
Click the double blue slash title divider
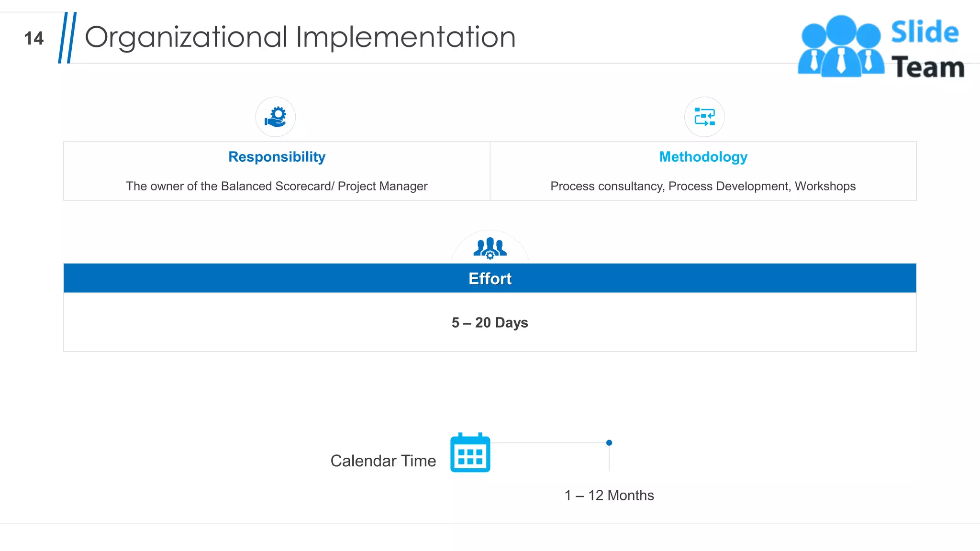[x=67, y=38]
